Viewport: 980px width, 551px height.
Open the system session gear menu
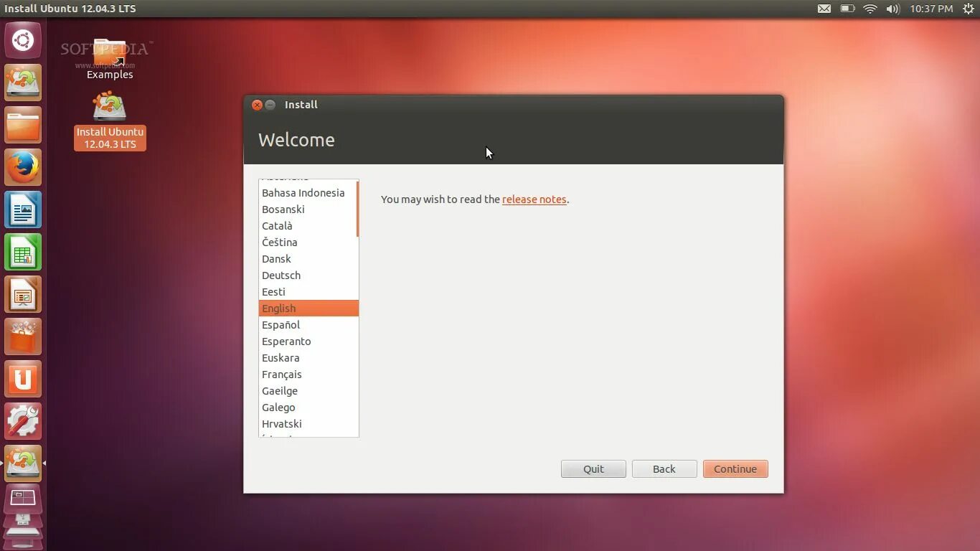click(968, 9)
